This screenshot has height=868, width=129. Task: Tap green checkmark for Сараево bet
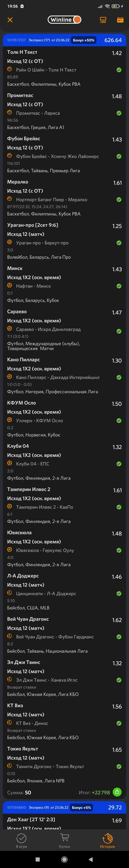tap(119, 331)
